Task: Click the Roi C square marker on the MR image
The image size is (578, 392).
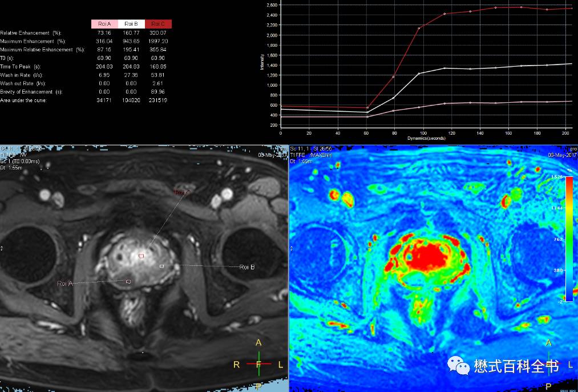Action: (x=140, y=255)
